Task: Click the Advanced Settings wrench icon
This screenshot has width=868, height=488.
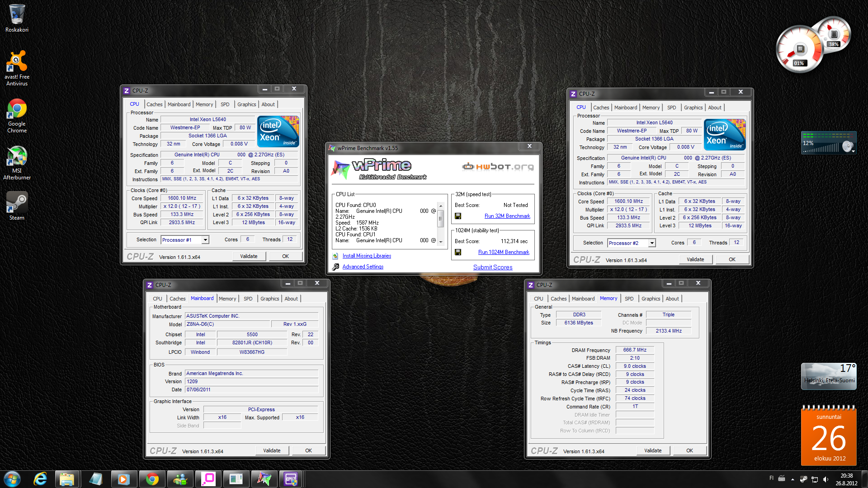Action: click(x=335, y=267)
